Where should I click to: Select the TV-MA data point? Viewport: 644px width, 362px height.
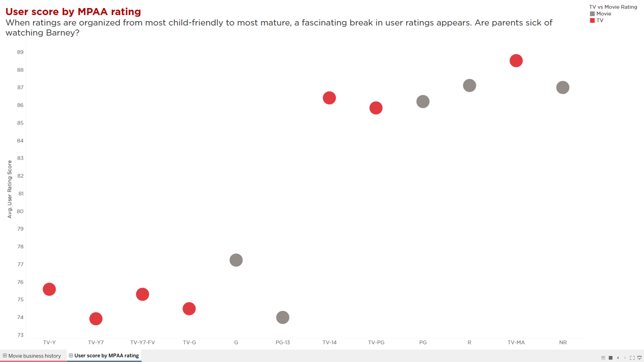[x=516, y=61]
